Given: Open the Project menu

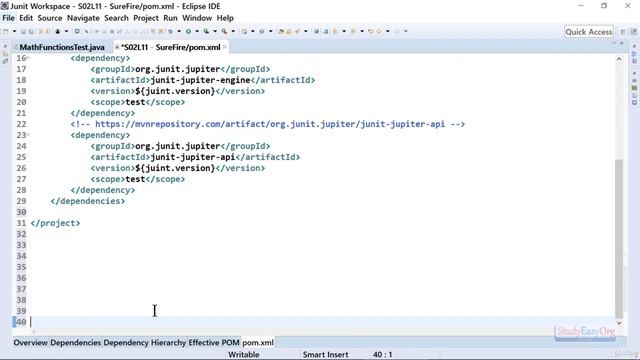Looking at the screenshot, I should point(146,18).
